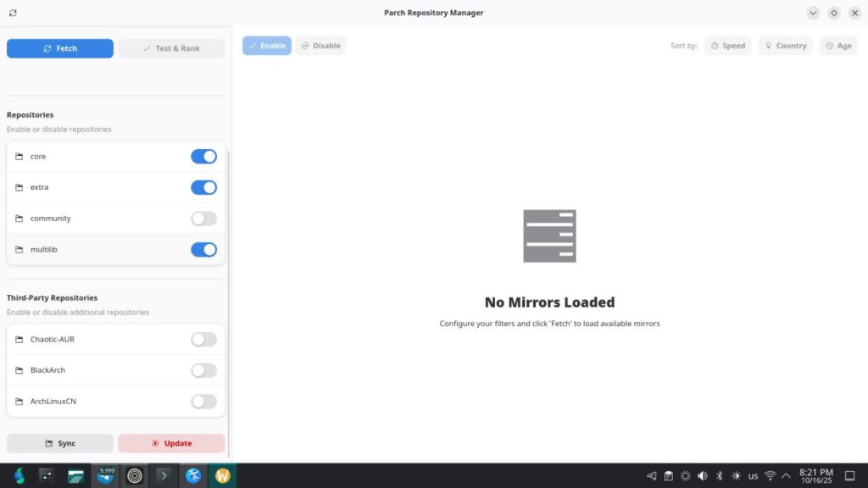Click the Test & Rank button
868x488 pixels.
click(x=171, y=48)
